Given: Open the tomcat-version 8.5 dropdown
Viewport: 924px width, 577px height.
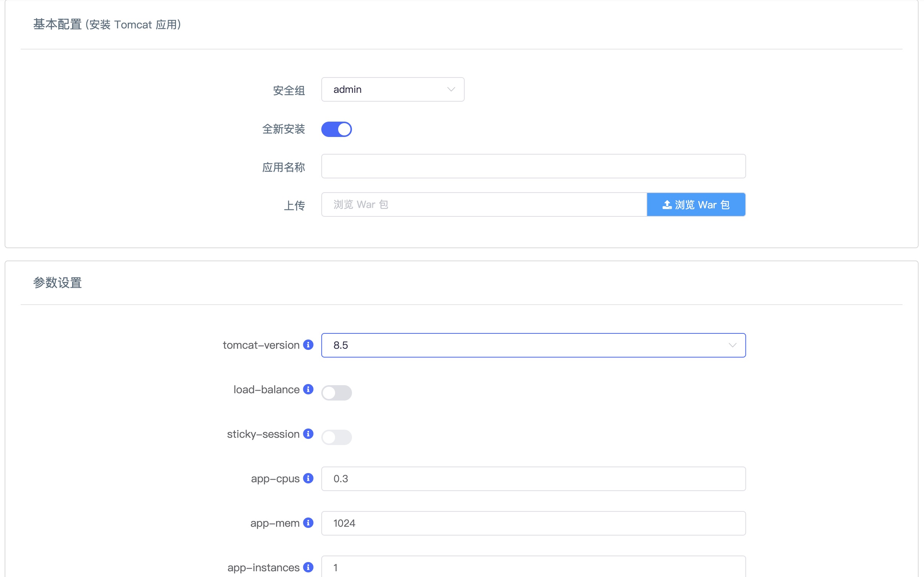Looking at the screenshot, I should coord(533,345).
